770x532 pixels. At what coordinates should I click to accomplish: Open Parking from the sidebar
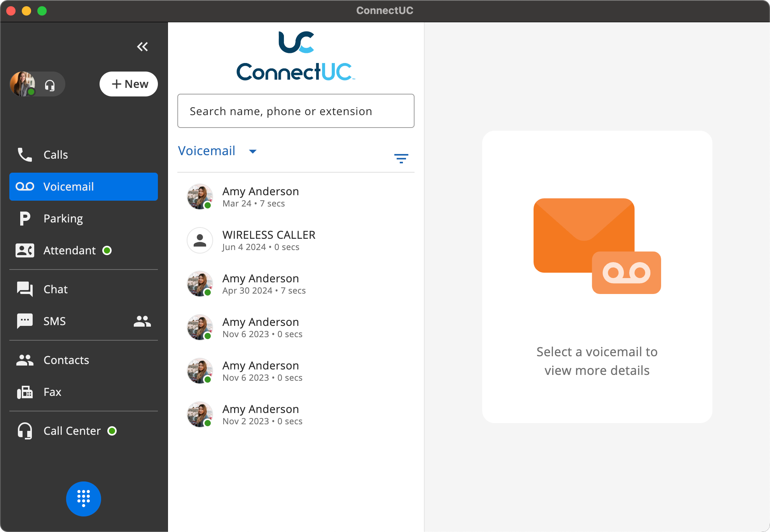pos(63,219)
